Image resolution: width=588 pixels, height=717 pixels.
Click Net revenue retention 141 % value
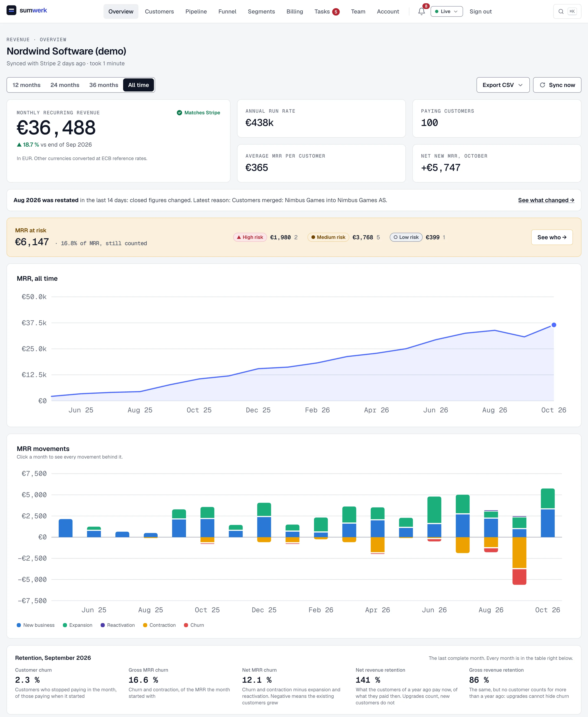point(368,680)
